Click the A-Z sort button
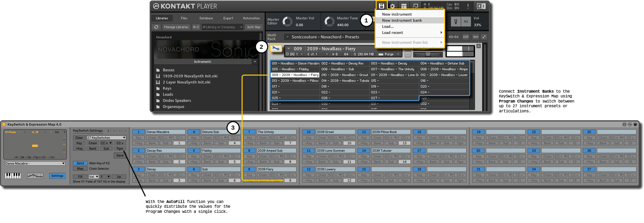Image resolution: width=644 pixels, height=223 pixels. (x=196, y=27)
